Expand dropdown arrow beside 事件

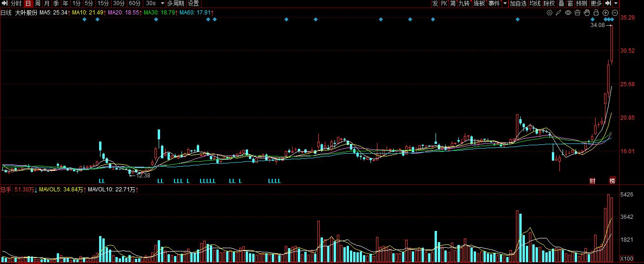(505, 3)
